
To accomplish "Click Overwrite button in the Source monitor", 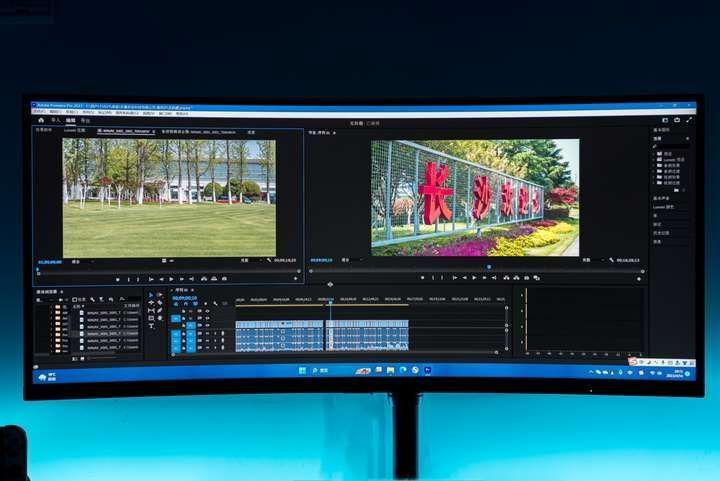I will [x=214, y=279].
